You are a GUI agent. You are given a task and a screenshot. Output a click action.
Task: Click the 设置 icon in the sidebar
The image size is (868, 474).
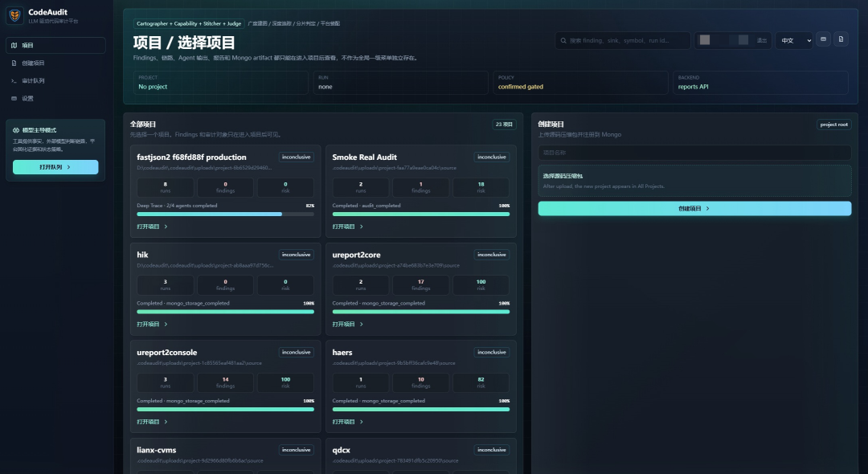point(14,99)
